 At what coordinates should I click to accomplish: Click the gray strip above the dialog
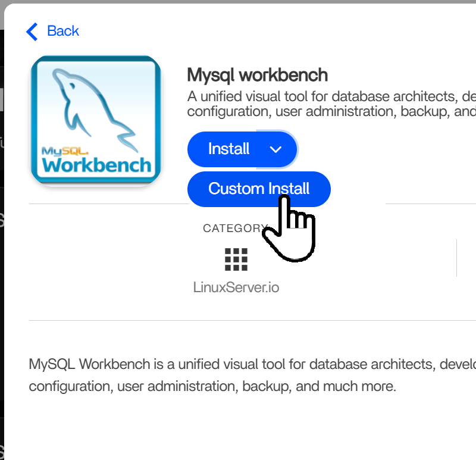238,2
